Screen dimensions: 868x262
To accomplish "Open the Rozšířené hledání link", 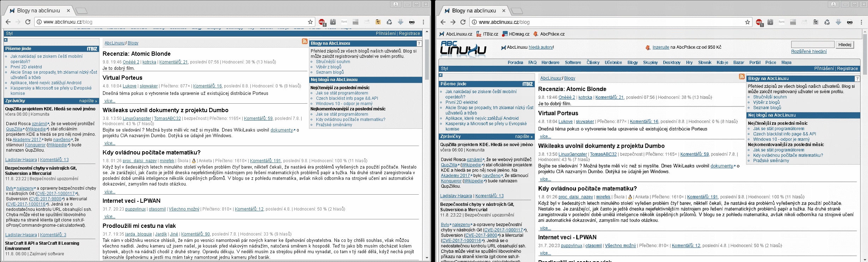I will (x=809, y=51).
